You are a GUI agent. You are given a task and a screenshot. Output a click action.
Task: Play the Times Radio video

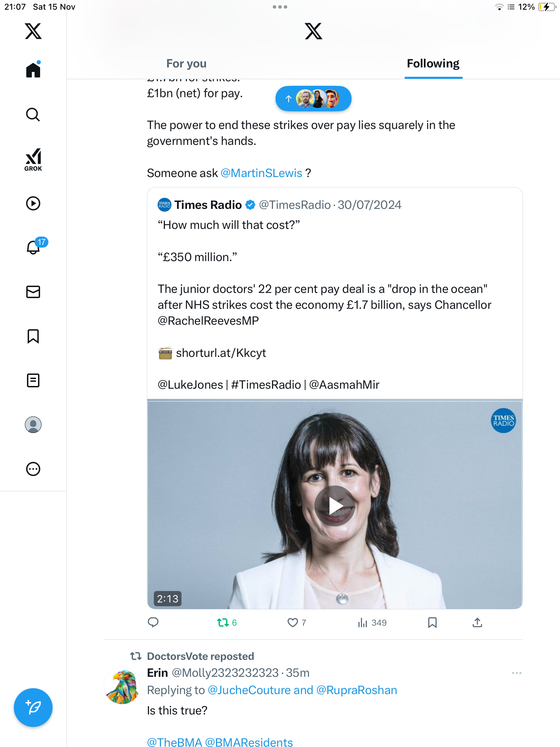pyautogui.click(x=335, y=506)
